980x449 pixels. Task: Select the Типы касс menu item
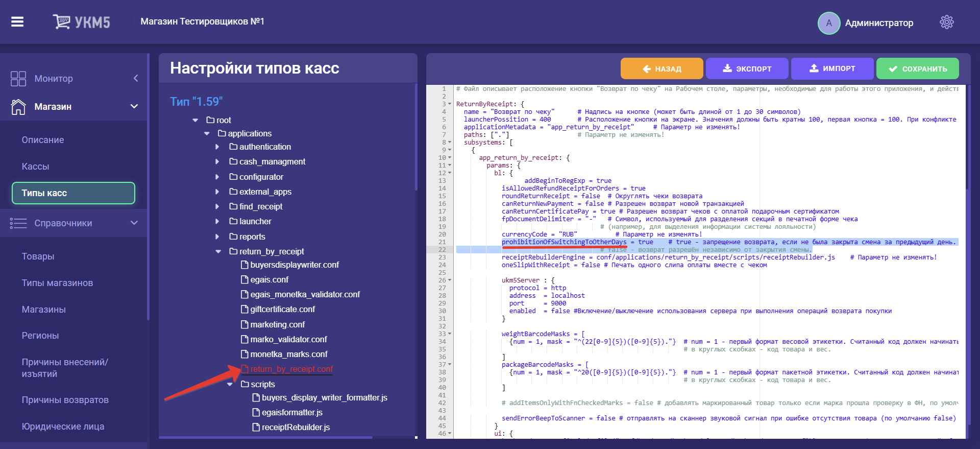click(x=73, y=193)
